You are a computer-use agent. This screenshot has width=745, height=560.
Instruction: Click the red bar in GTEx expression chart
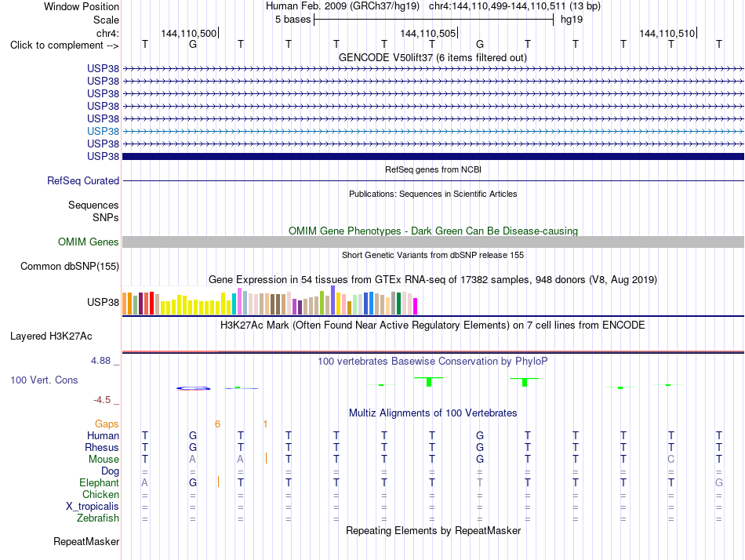click(151, 304)
